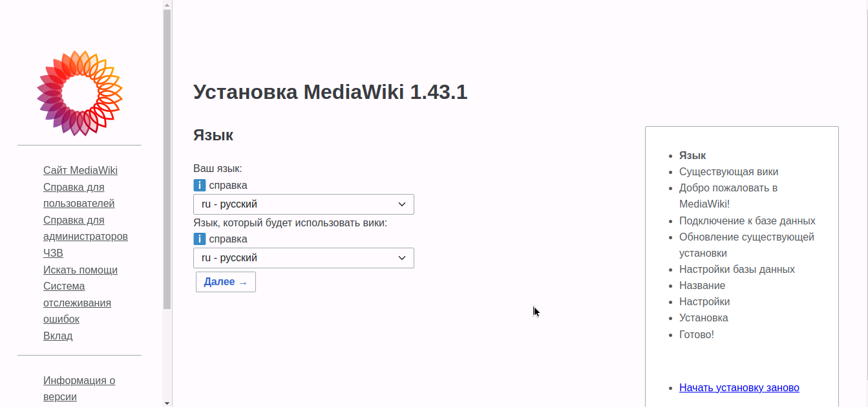Open the 'Ваш язык' language dropdown
This screenshot has width=868, height=419.
303,204
